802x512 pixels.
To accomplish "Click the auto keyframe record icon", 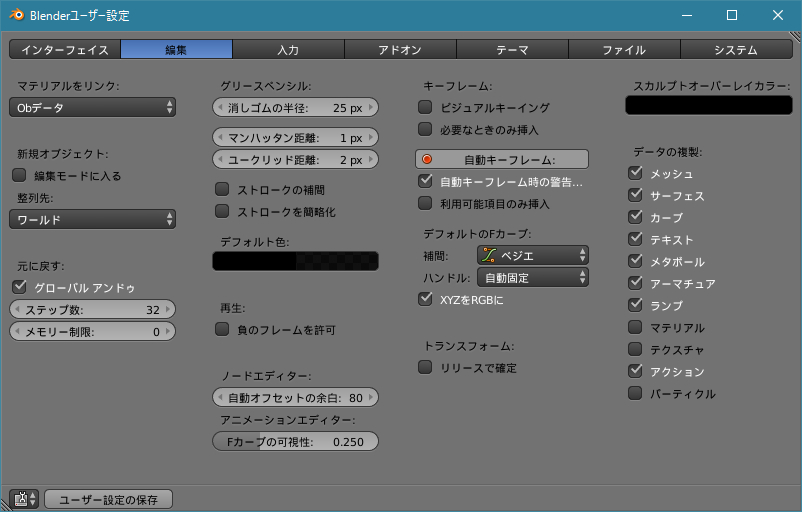I will point(428,159).
